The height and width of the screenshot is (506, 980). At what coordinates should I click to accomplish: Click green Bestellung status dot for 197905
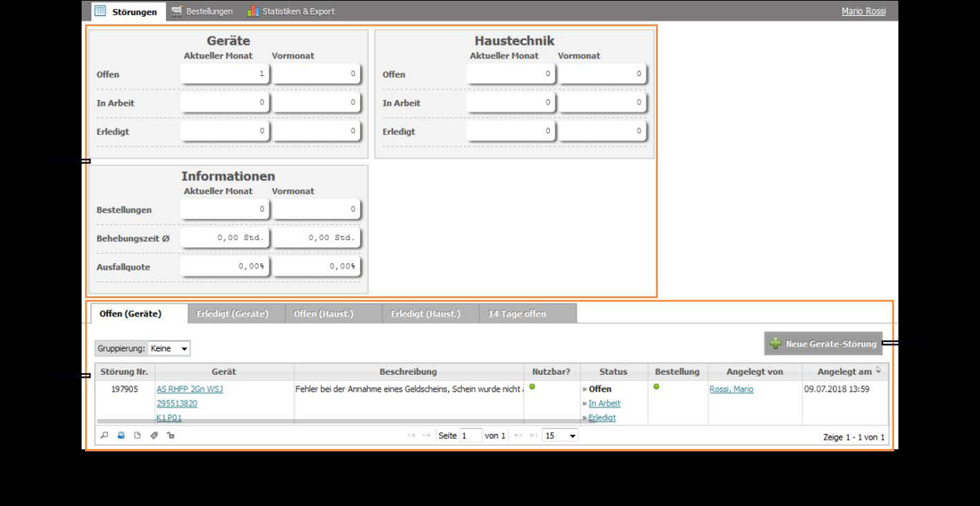(657, 387)
